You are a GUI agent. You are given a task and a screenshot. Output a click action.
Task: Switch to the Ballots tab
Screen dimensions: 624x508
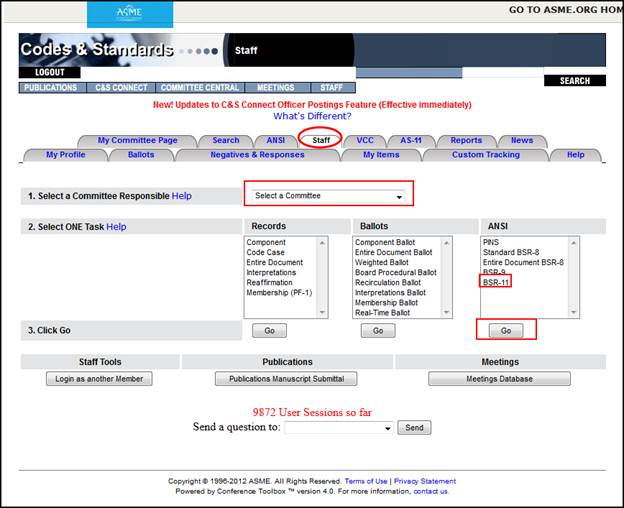coord(141,155)
